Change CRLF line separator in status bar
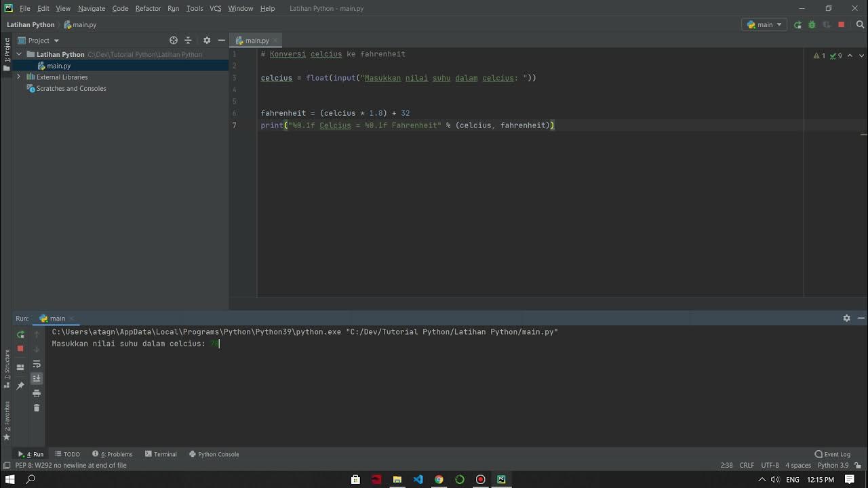 tap(747, 465)
